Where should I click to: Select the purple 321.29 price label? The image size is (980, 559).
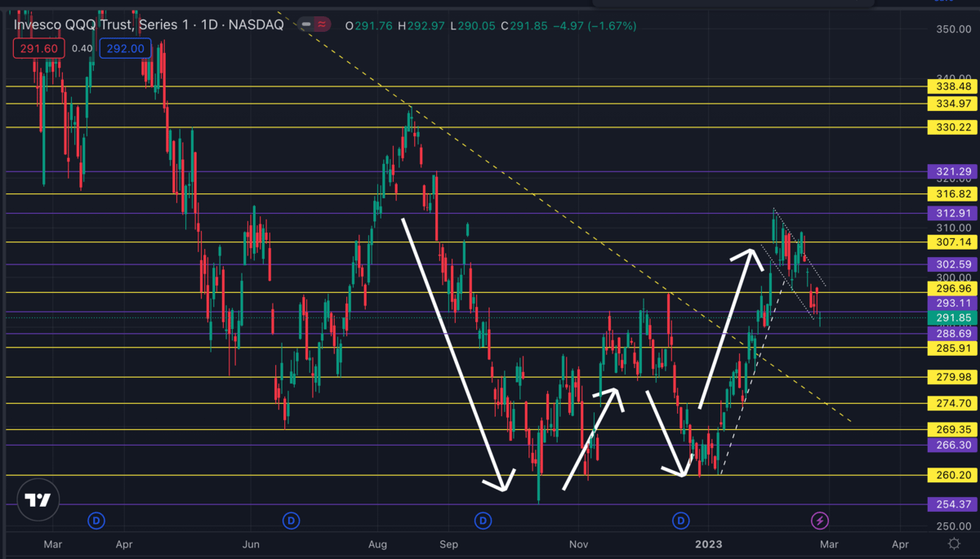tap(953, 171)
